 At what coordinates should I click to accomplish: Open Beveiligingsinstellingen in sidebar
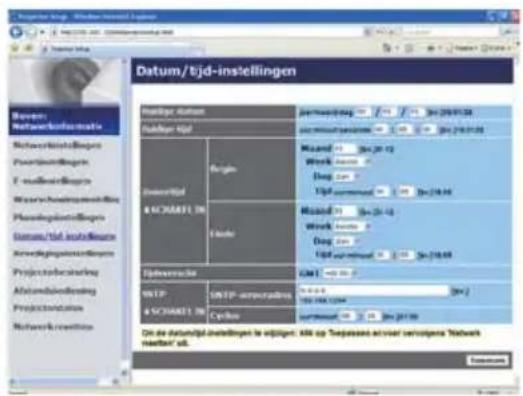click(x=63, y=254)
